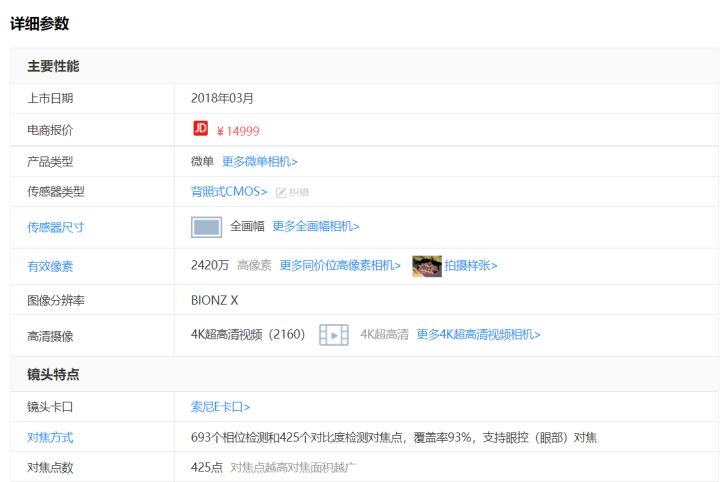Select the 4K超高清视频（2160）text
This screenshot has height=482, width=720.
(248, 334)
